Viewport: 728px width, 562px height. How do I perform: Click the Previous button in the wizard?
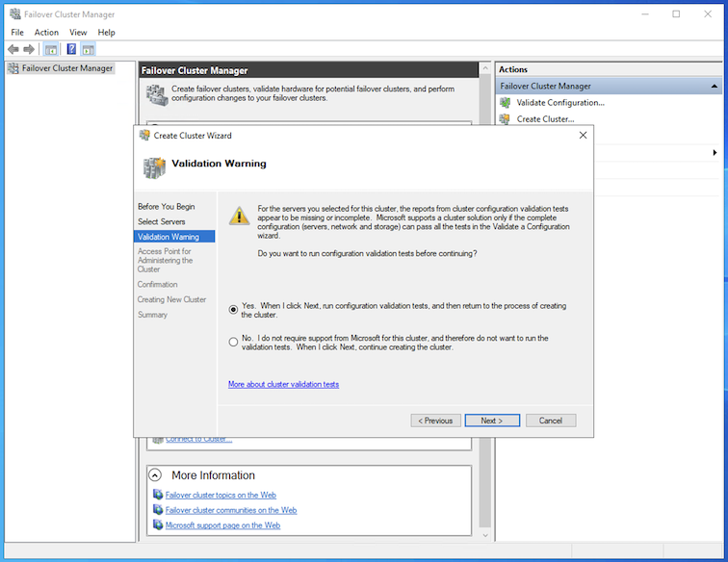435,421
